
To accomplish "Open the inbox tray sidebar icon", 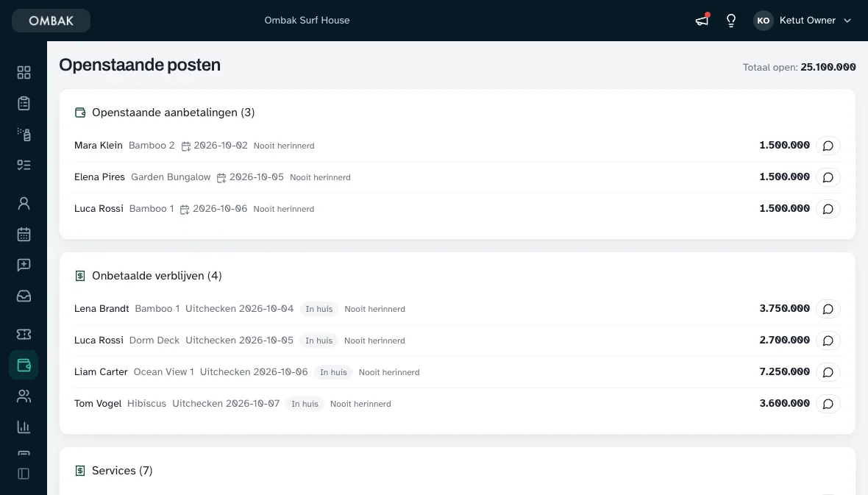I will pyautogui.click(x=24, y=296).
